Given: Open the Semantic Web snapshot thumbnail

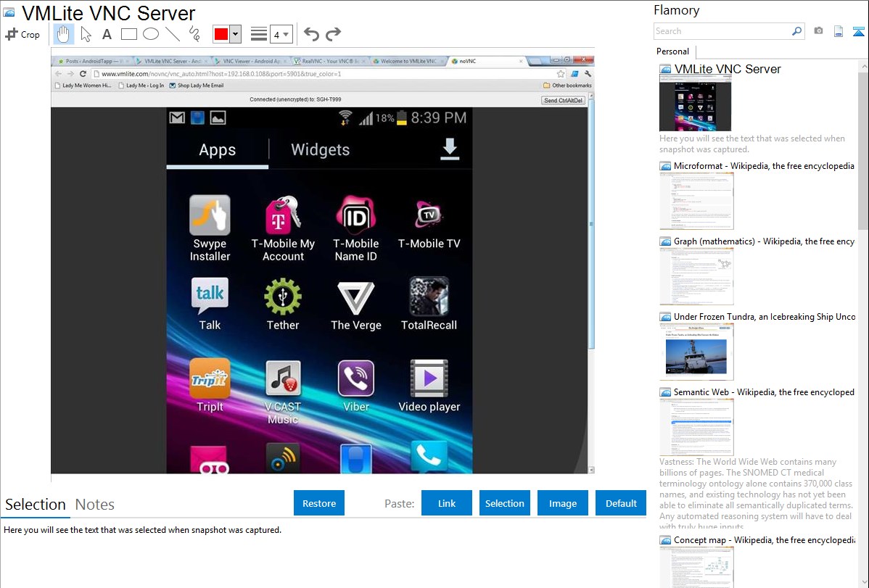Looking at the screenshot, I should [x=696, y=427].
